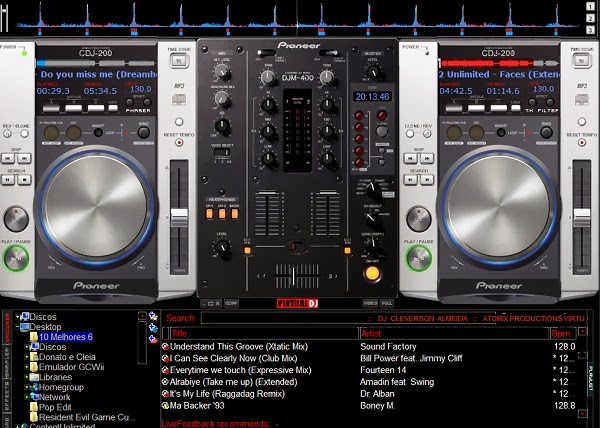
Task: Click left deck loop In button
Action: pyautogui.click(x=51, y=133)
